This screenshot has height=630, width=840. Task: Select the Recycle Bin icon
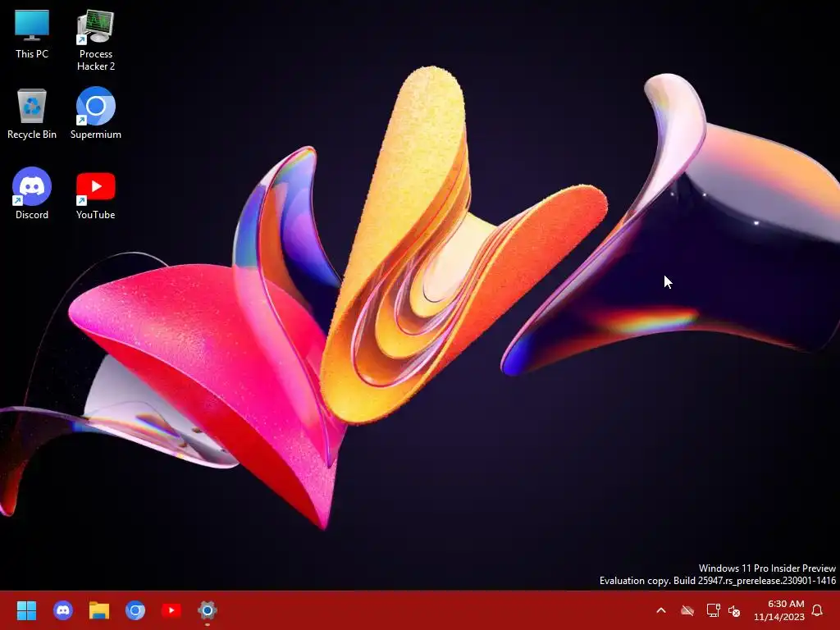pos(32,113)
